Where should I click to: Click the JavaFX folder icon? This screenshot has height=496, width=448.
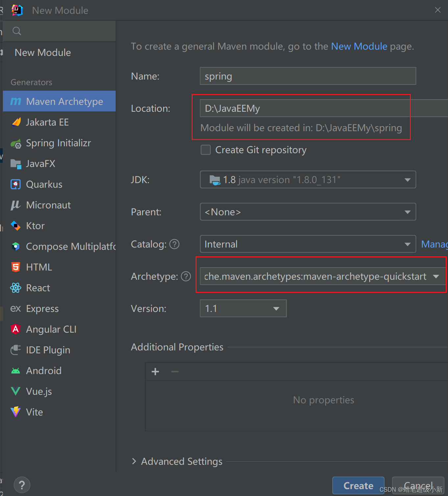[x=16, y=164]
